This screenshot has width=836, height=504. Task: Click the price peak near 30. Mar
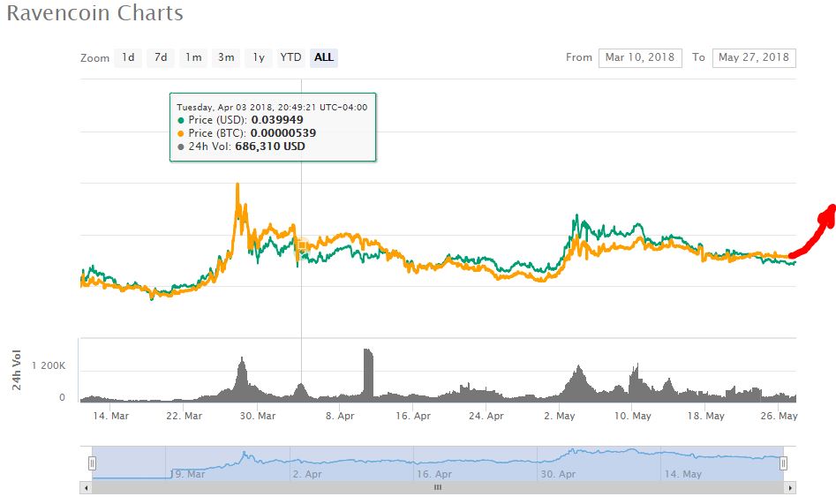[x=237, y=185]
